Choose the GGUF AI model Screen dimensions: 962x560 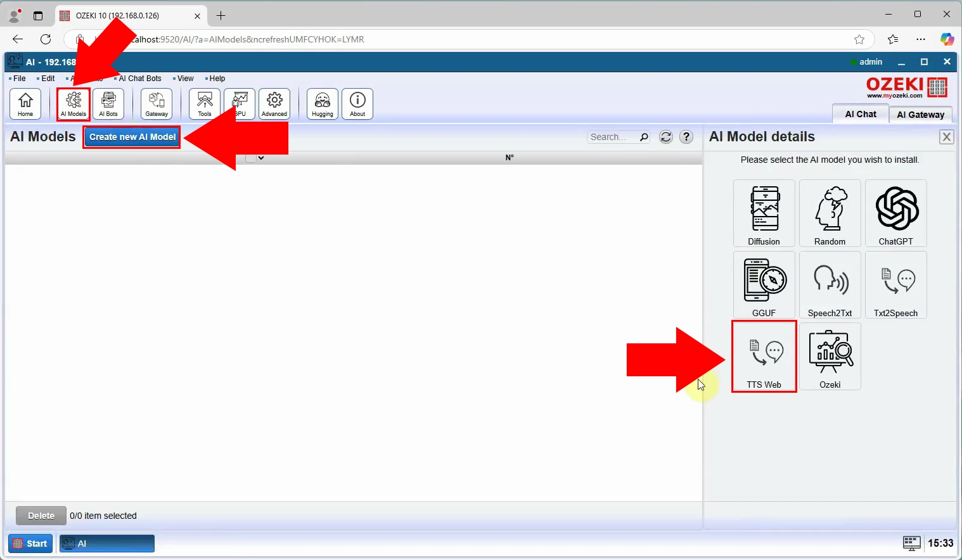(764, 285)
